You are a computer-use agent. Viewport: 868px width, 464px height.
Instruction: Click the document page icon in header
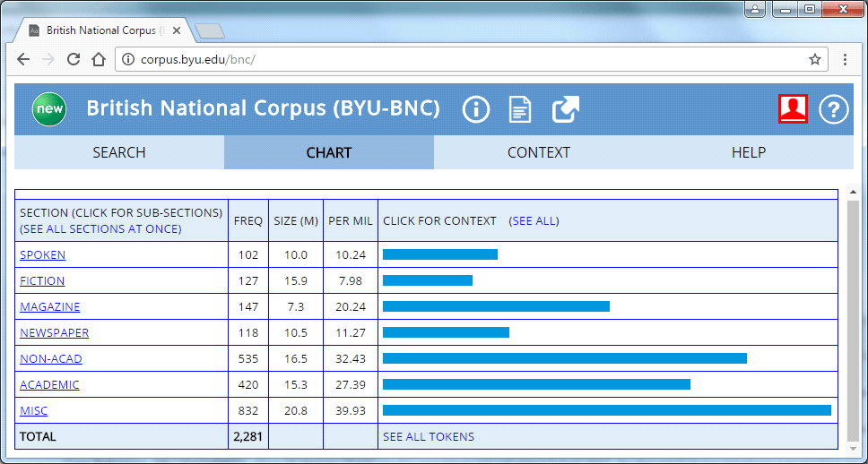[x=520, y=109]
